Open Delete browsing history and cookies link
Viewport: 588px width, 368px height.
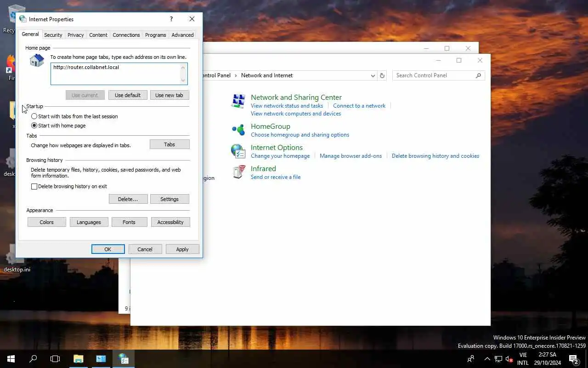(435, 156)
